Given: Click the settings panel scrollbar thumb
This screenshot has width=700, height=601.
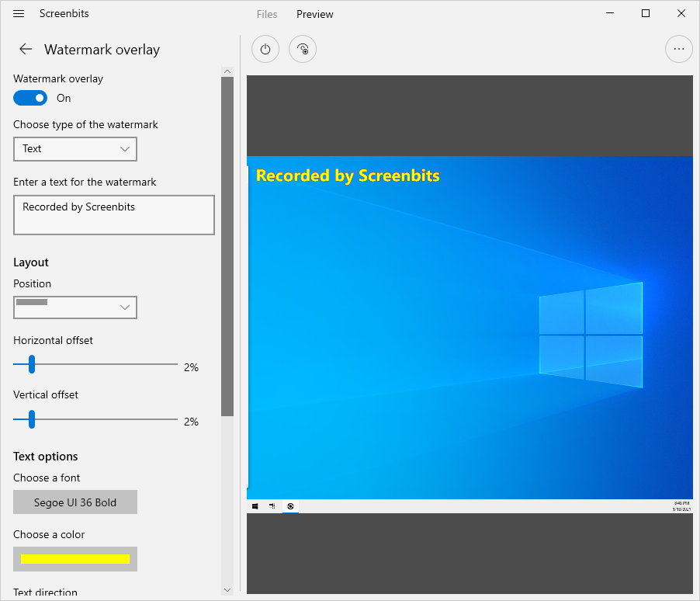Looking at the screenshot, I should tap(227, 247).
